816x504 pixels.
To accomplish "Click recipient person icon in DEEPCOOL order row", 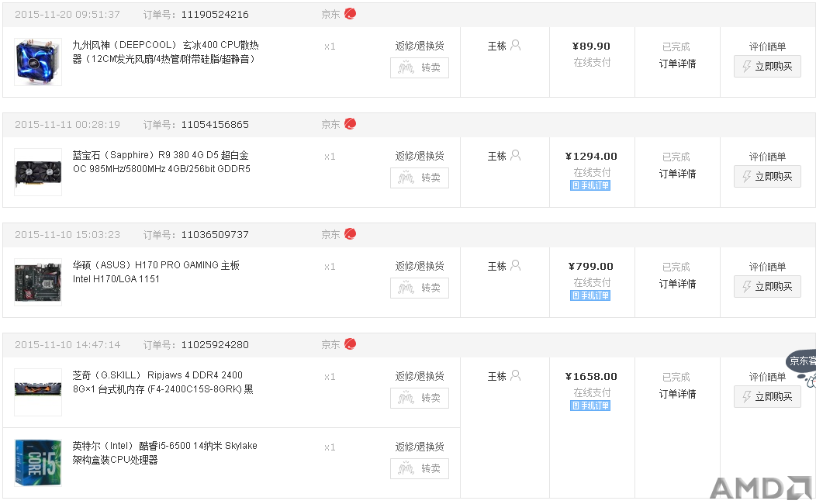I will click(515, 45).
